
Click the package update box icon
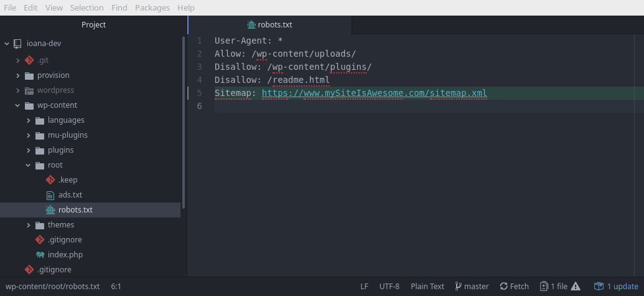coord(599,286)
